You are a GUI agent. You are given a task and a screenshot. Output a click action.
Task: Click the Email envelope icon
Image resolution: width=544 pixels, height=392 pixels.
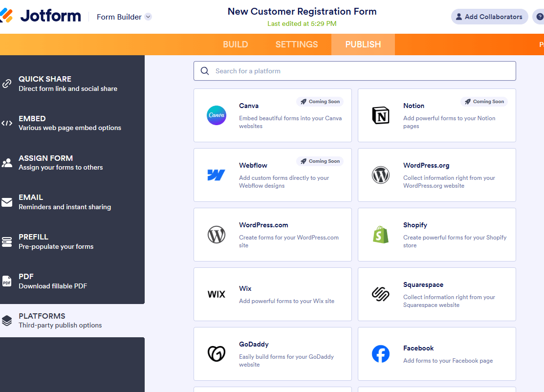7,202
